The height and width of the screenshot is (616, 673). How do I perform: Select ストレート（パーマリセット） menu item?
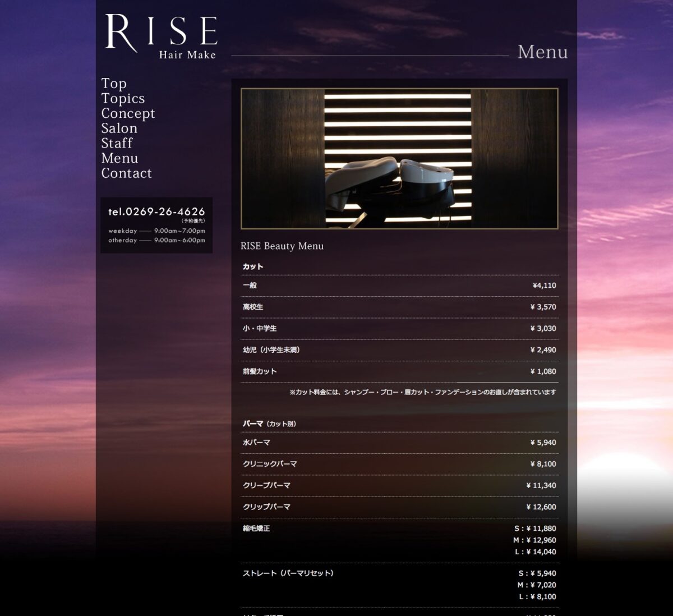(x=288, y=573)
